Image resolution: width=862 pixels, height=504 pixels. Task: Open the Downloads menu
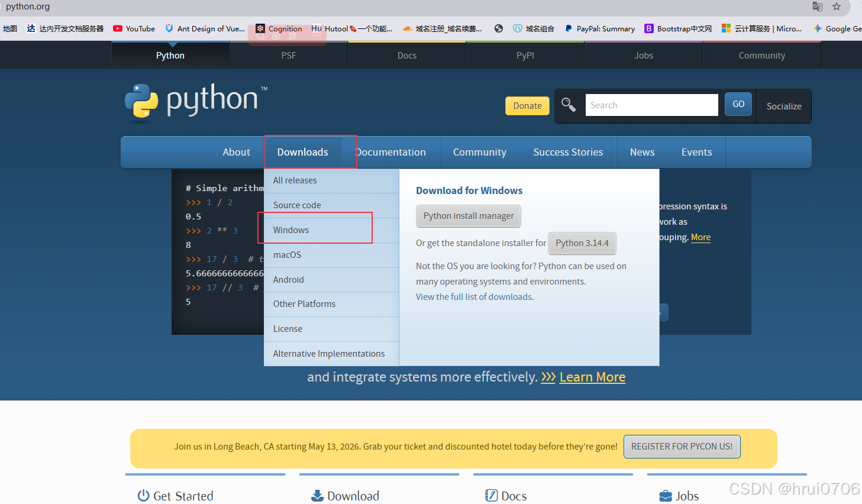click(303, 152)
